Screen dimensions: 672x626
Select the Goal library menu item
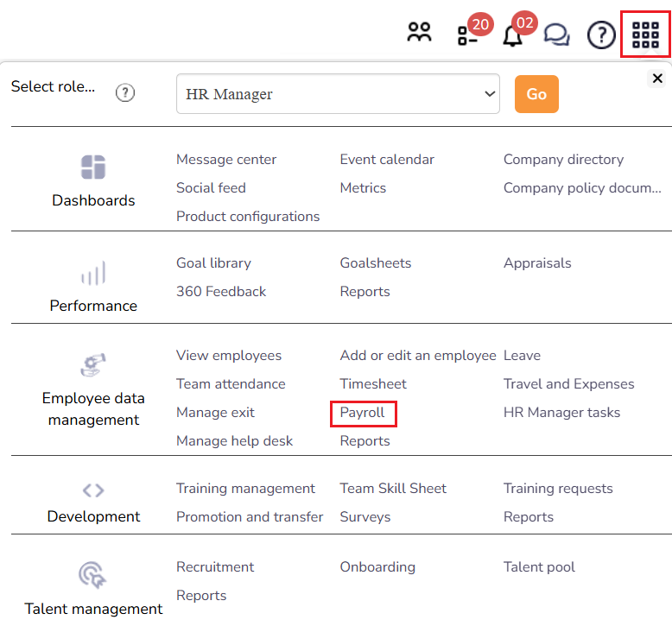[x=213, y=263]
